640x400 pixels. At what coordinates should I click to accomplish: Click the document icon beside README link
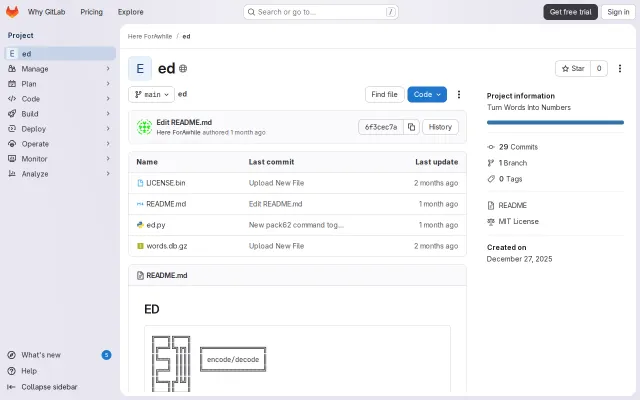tap(491, 205)
